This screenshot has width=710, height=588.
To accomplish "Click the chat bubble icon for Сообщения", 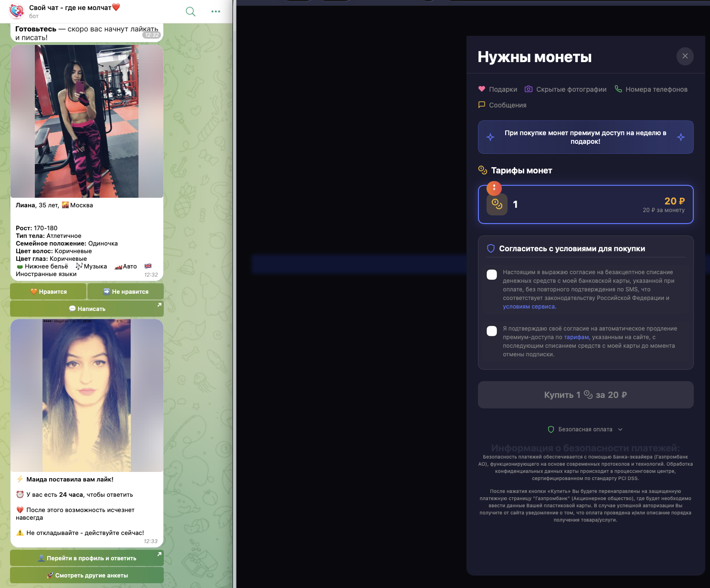I will click(482, 105).
